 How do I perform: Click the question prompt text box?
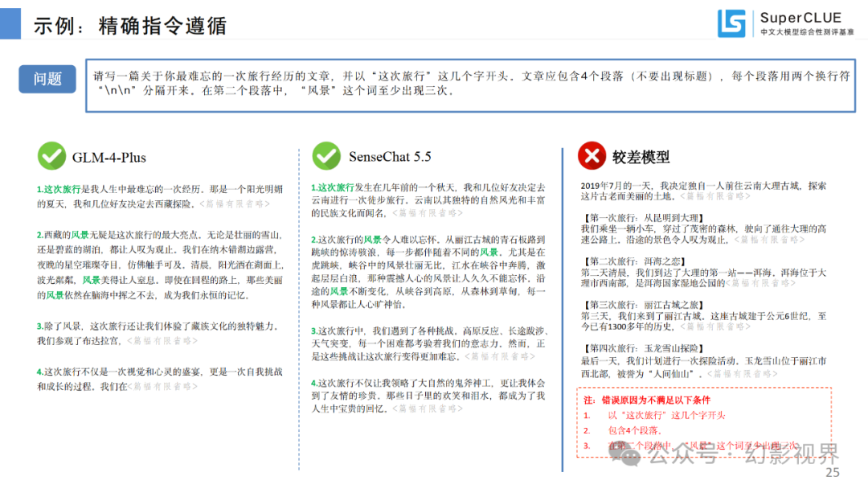point(470,85)
